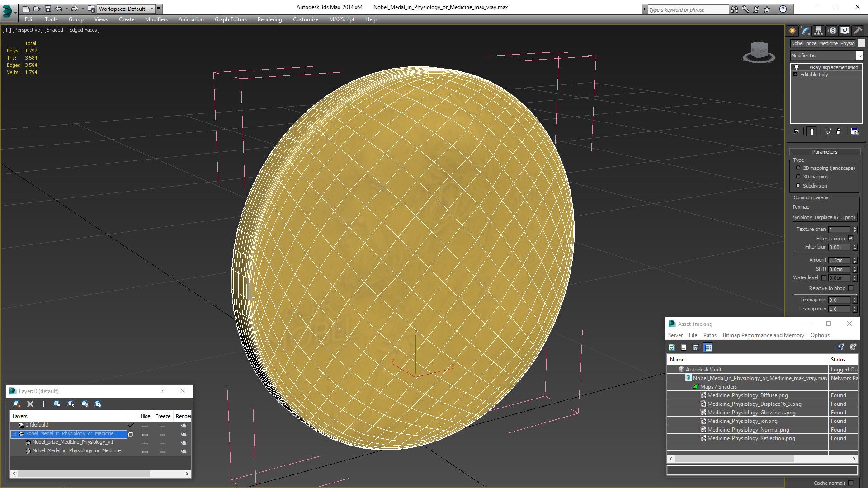This screenshot has width=868, height=488.
Task: Switch to the Display command panel tab
Action: (845, 31)
